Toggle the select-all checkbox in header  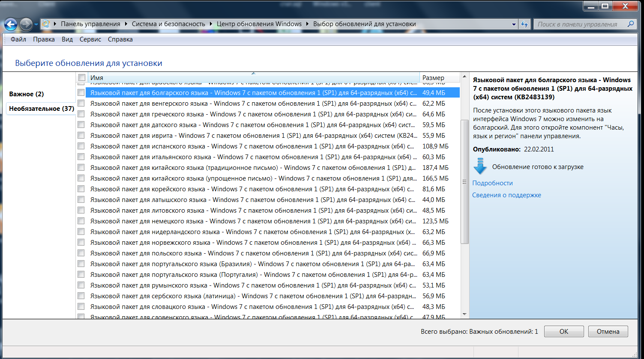[82, 78]
